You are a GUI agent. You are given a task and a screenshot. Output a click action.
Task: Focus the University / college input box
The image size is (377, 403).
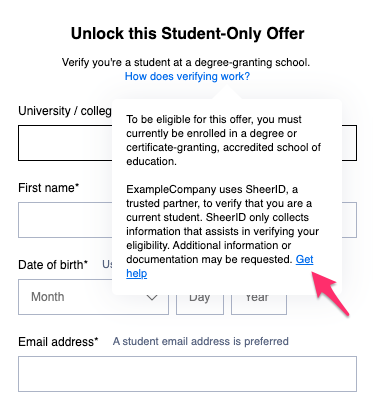(65, 143)
